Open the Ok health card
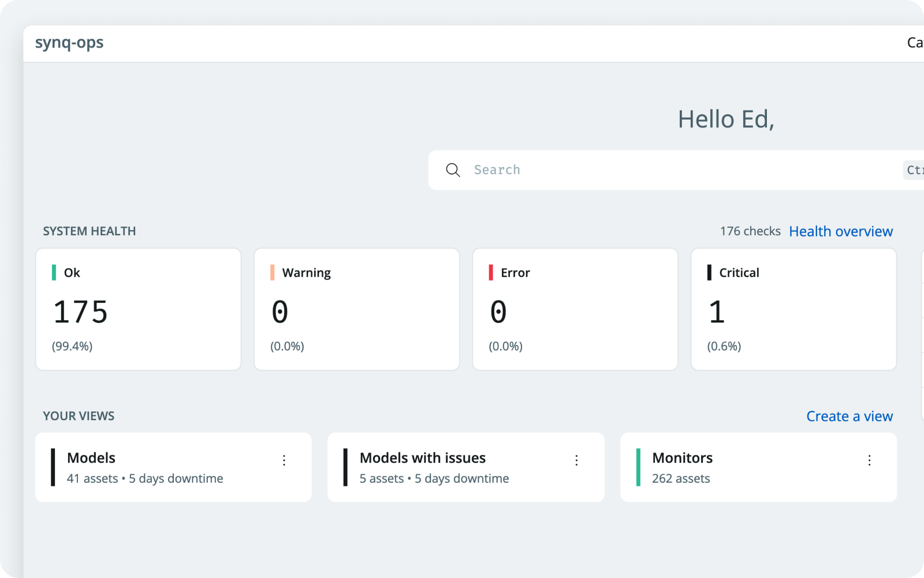The image size is (924, 578). (138, 309)
